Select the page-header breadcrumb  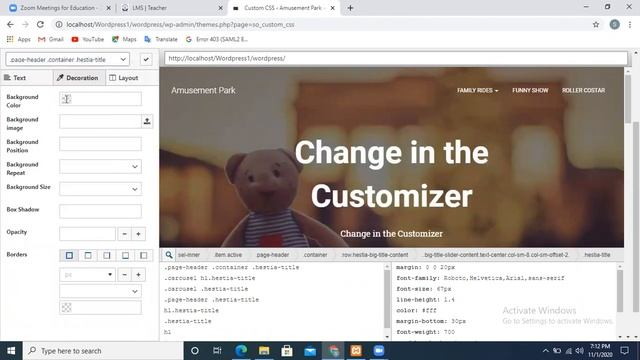coord(273,255)
